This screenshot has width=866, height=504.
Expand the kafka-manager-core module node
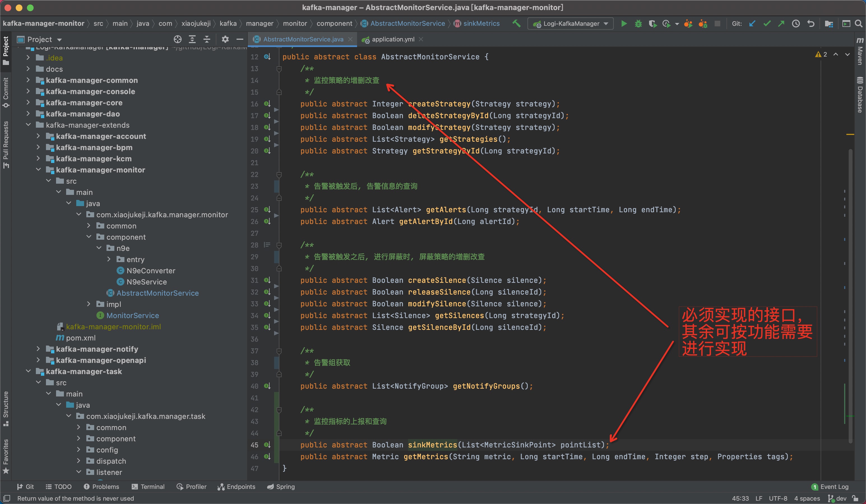(x=28, y=103)
